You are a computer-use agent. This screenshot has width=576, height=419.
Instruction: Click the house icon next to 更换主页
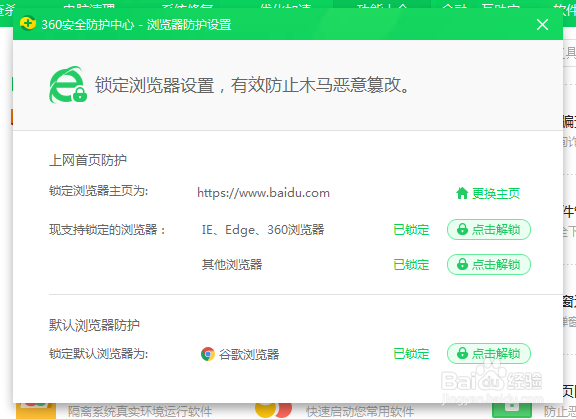click(462, 193)
